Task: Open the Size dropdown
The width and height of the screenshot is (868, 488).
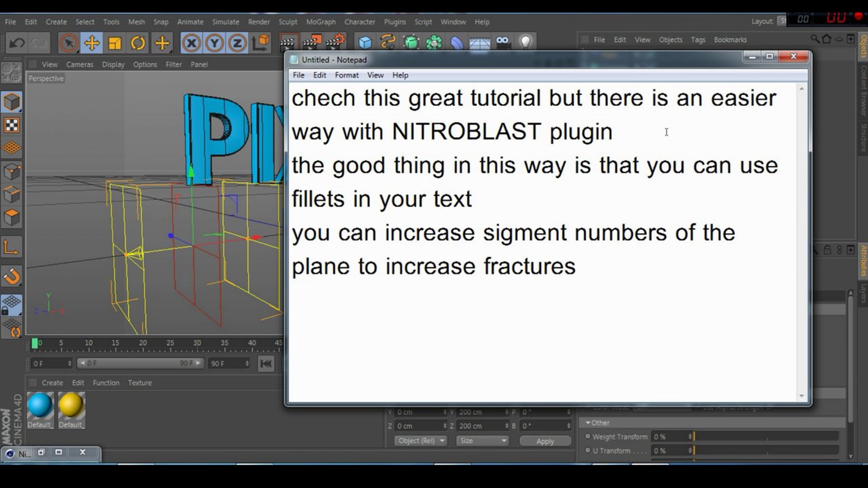Action: pyautogui.click(x=483, y=441)
